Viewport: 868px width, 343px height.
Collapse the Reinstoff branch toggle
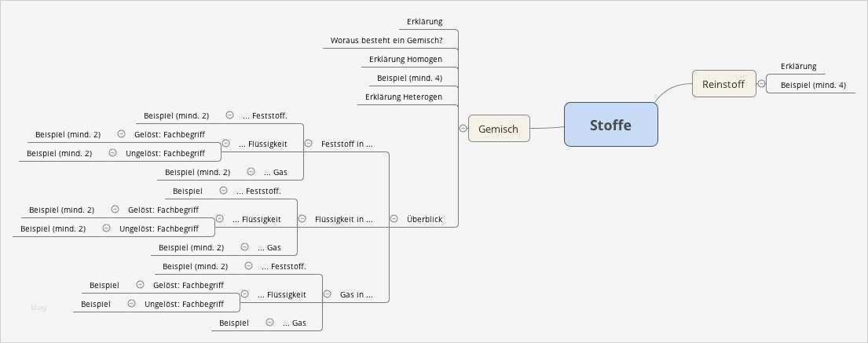(x=761, y=83)
